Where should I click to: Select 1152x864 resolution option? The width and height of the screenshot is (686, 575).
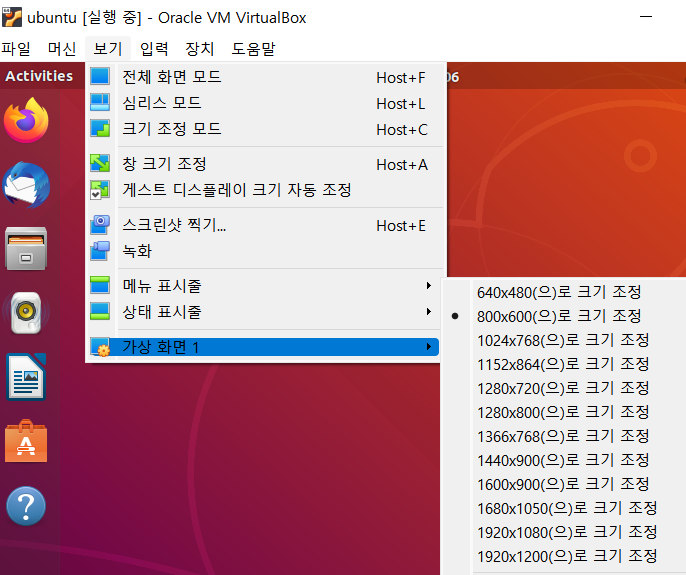tap(563, 364)
